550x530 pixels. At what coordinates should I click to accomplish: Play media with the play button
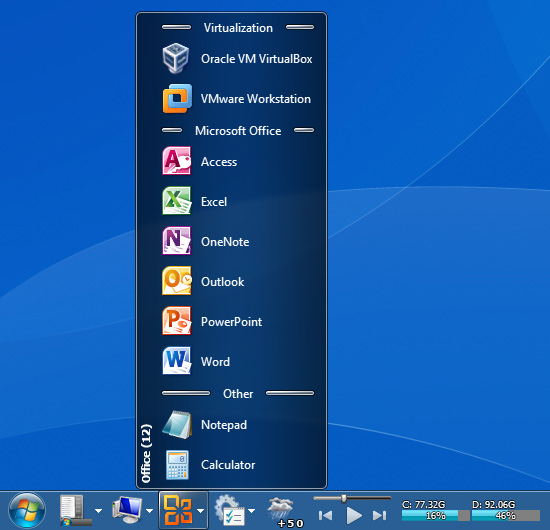[x=354, y=515]
